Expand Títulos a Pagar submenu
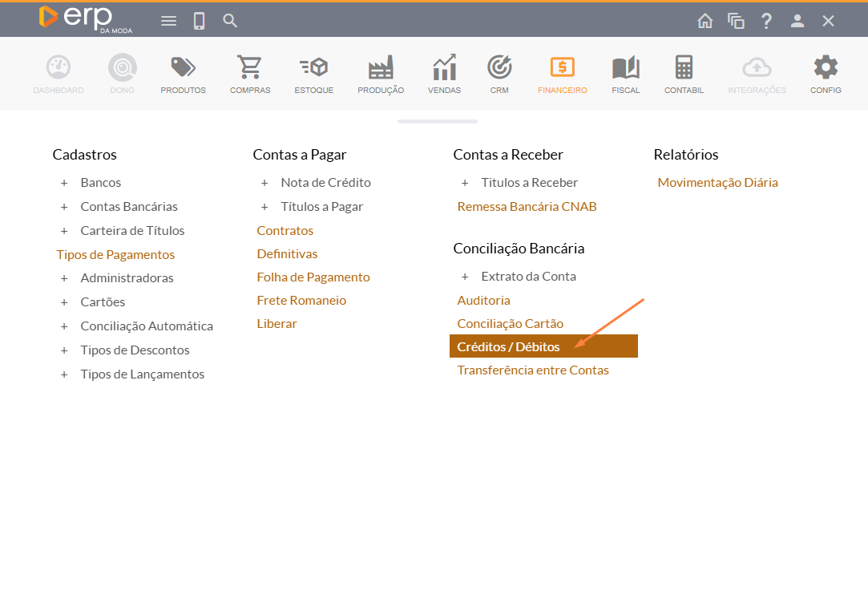 tap(264, 207)
